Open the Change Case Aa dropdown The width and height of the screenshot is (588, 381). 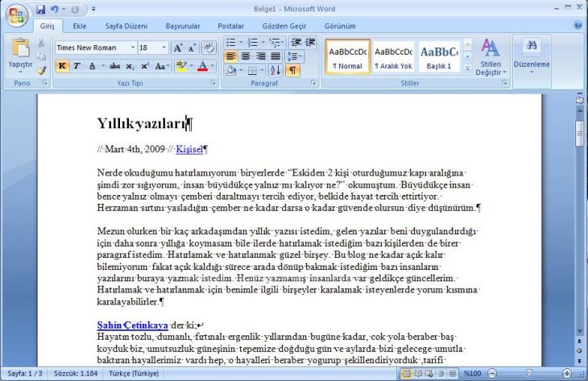point(162,66)
